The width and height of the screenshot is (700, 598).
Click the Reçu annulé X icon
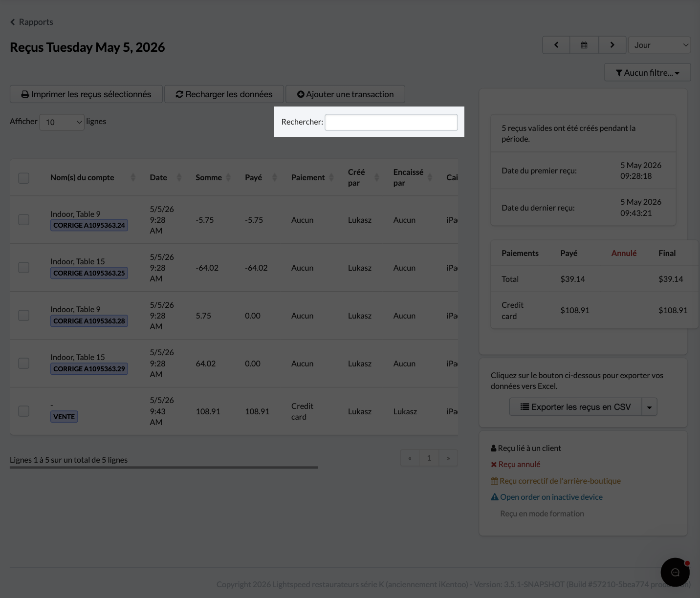[x=494, y=465]
